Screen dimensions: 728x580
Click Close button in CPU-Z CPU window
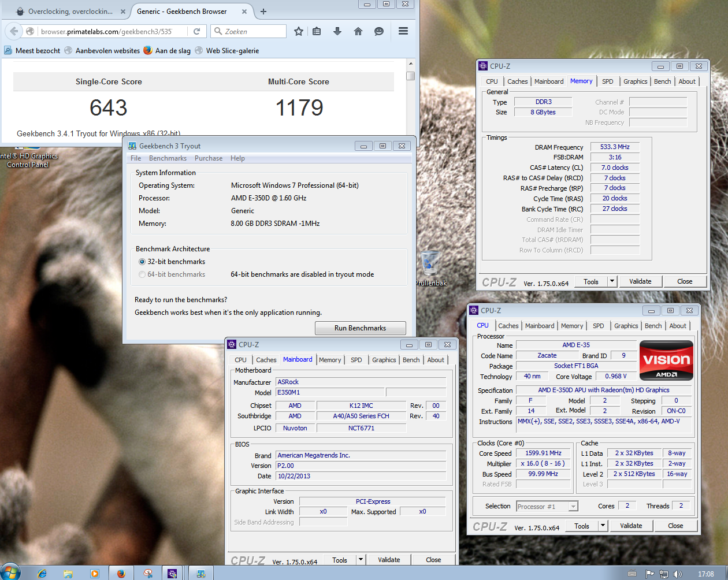pos(675,526)
